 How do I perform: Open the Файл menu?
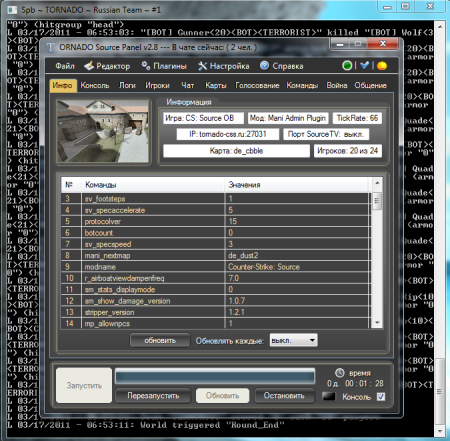(x=65, y=66)
